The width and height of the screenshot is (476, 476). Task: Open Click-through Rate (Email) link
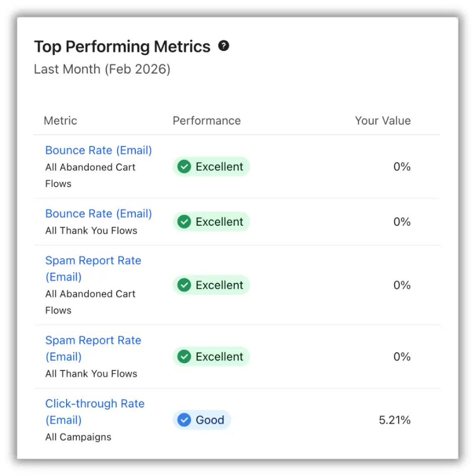click(x=95, y=412)
